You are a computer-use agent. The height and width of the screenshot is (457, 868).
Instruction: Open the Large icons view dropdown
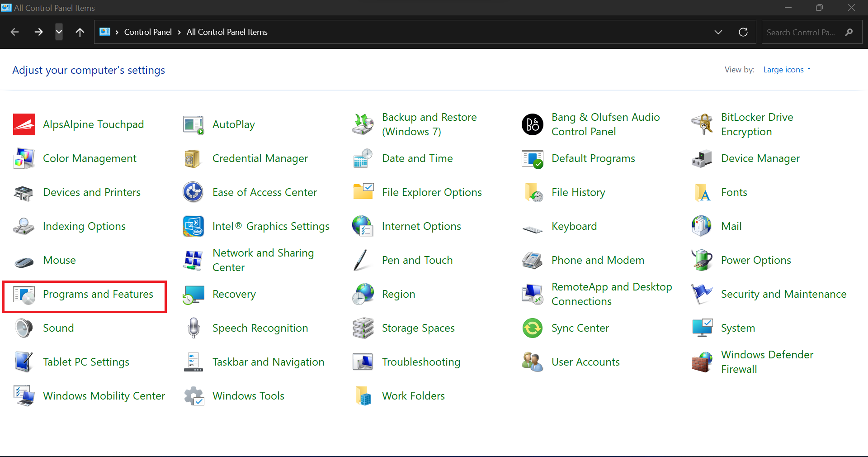[x=787, y=70]
